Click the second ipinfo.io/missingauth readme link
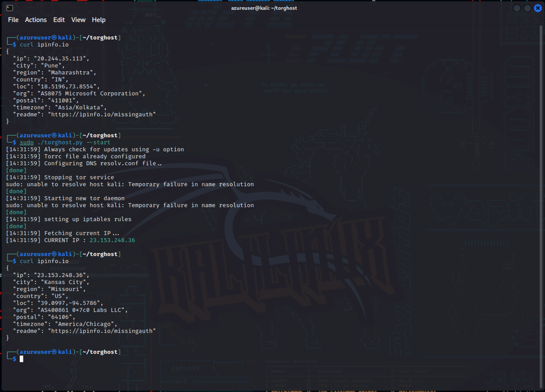Screen dimensions: 545x392 102,331
